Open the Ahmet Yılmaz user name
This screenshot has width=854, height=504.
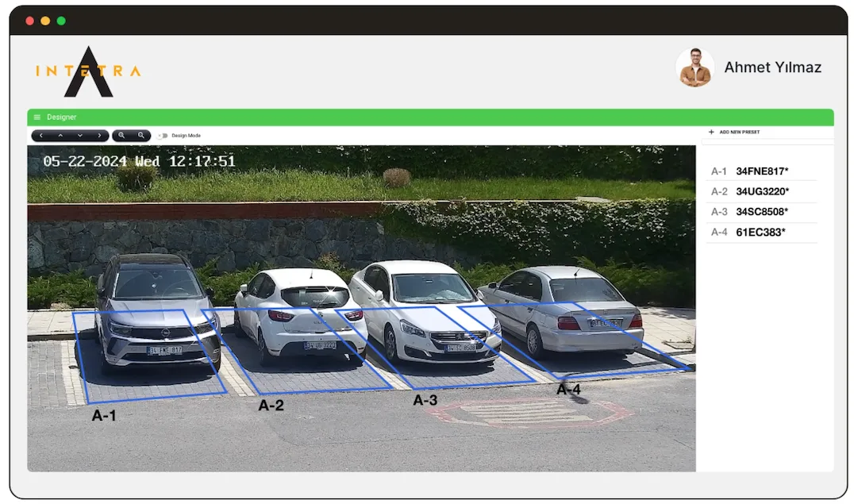coord(772,68)
